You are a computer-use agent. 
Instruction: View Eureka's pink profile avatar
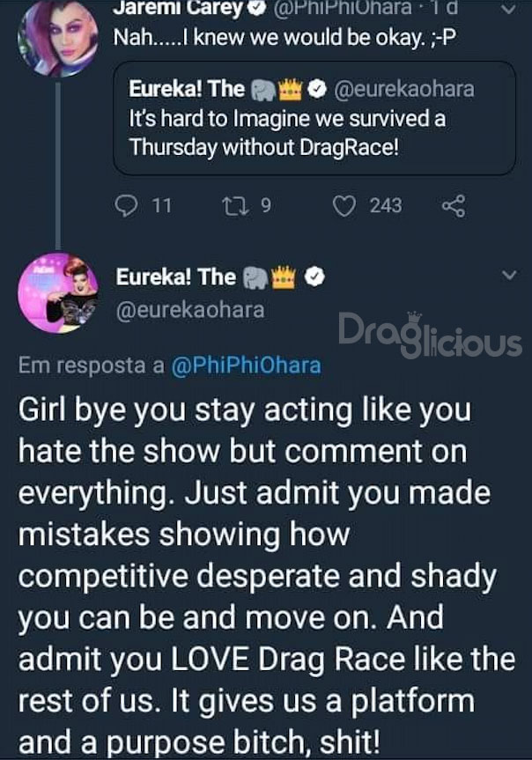click(59, 292)
